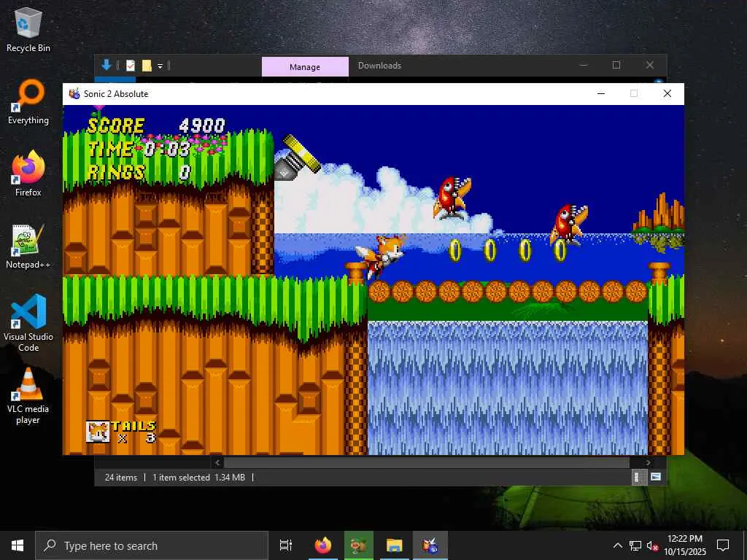
Task: Maximize the Downloads explorer window
Action: 616,65
